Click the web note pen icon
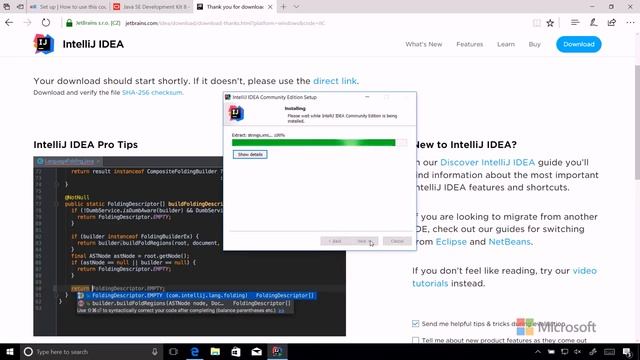The height and width of the screenshot is (360, 640). coord(593,22)
